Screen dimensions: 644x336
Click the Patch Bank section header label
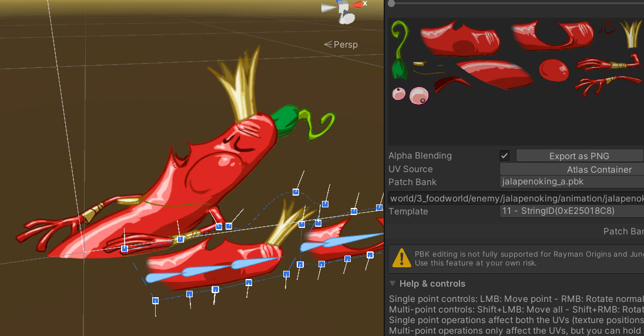coord(623,231)
